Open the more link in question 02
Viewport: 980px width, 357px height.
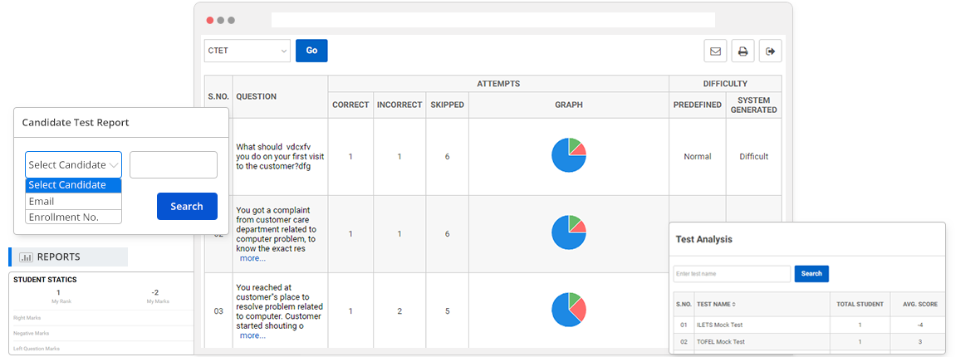click(x=252, y=258)
